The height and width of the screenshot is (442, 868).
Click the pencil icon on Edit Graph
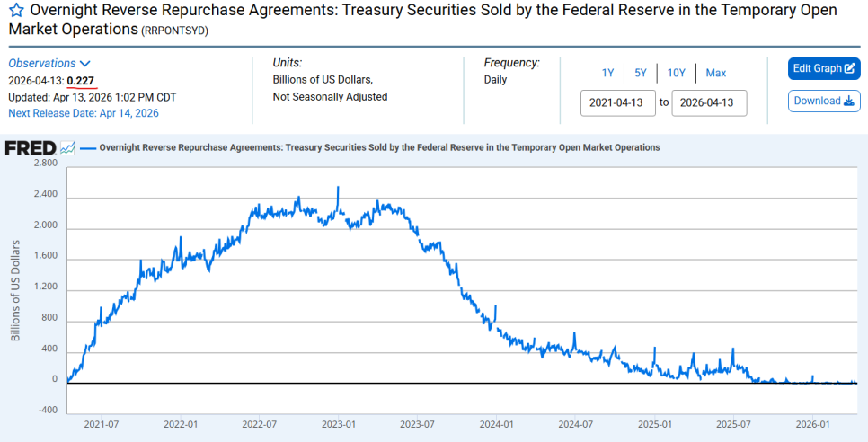[x=850, y=68]
